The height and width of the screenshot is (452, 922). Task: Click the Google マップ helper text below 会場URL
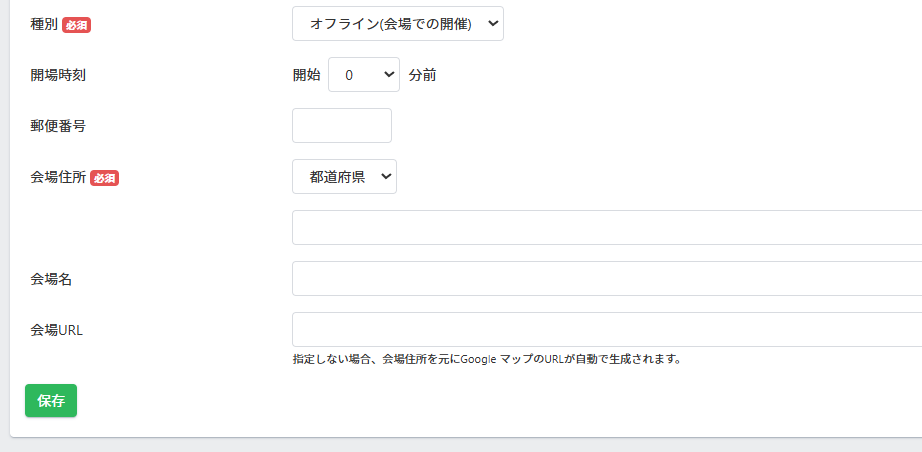(x=487, y=359)
